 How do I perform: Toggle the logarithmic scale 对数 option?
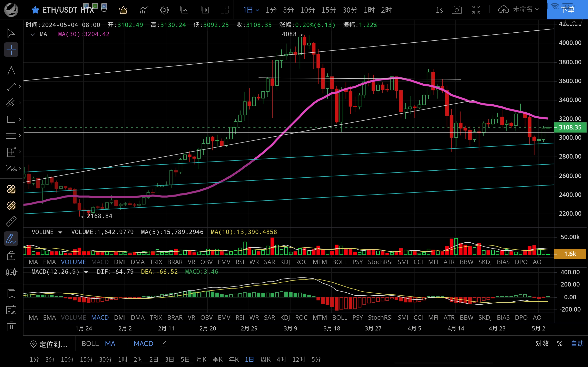(x=542, y=344)
